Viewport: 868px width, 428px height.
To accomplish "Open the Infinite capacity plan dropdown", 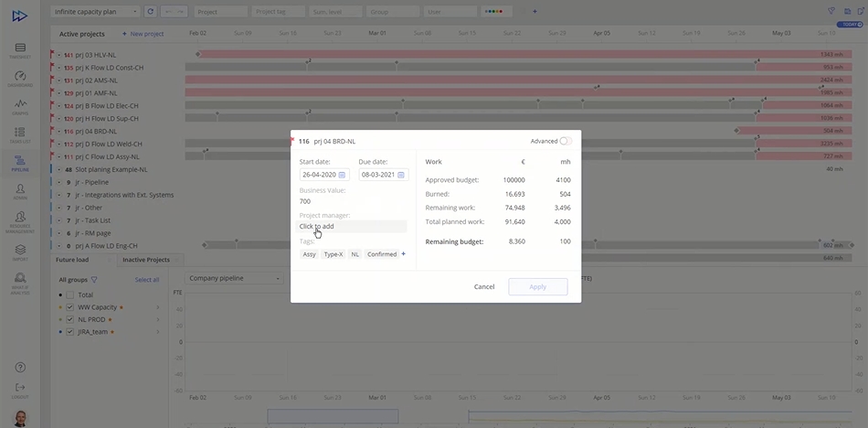I will pyautogui.click(x=95, y=12).
